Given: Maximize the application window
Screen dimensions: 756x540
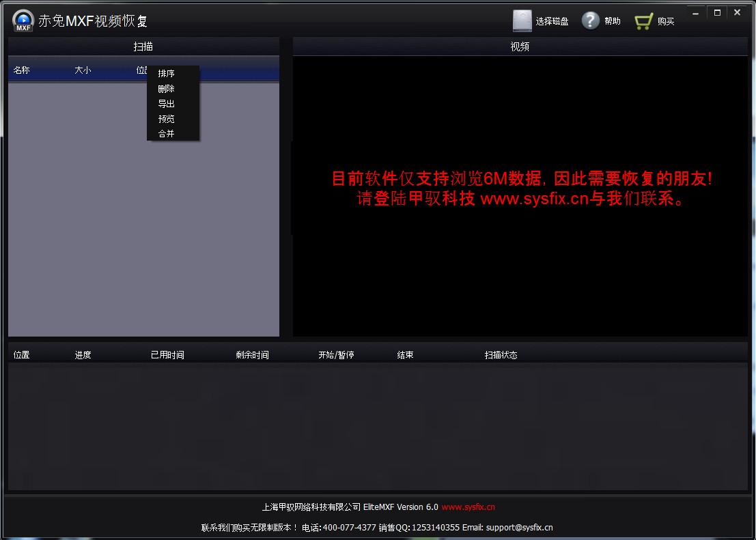Looking at the screenshot, I should (718, 13).
